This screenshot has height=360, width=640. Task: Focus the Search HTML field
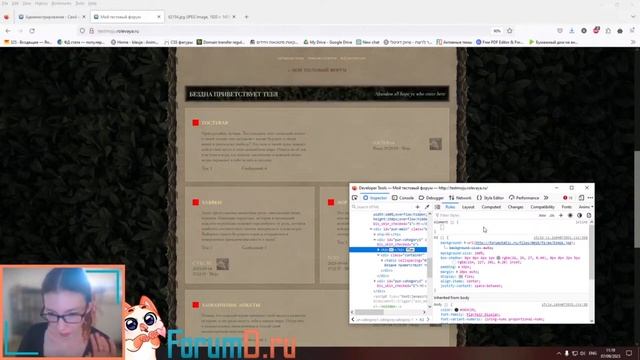pos(382,207)
